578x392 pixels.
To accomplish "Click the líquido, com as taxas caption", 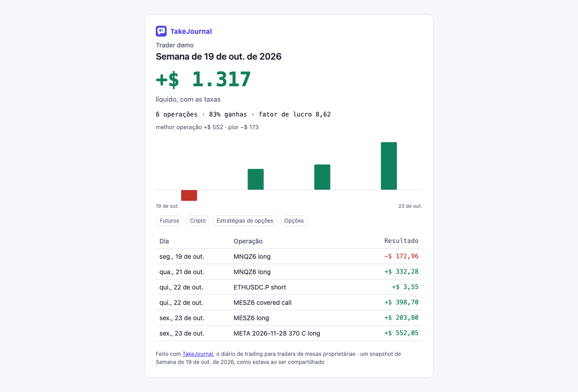I will point(188,99).
